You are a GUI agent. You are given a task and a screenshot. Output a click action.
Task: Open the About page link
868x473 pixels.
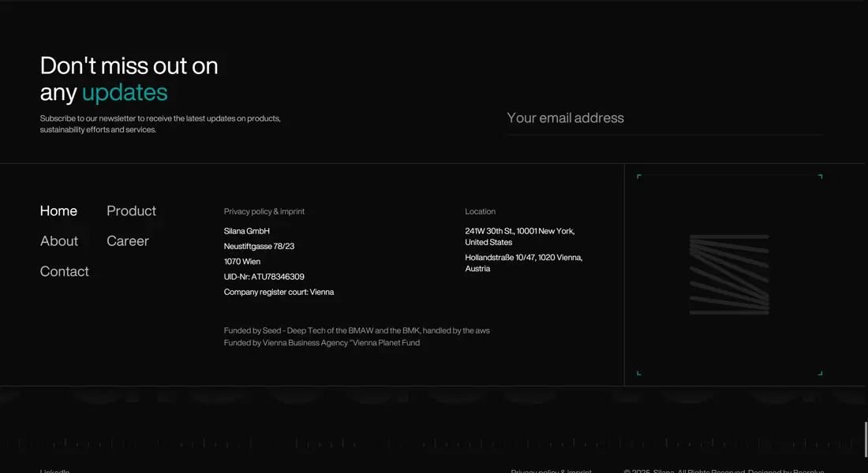click(x=59, y=241)
